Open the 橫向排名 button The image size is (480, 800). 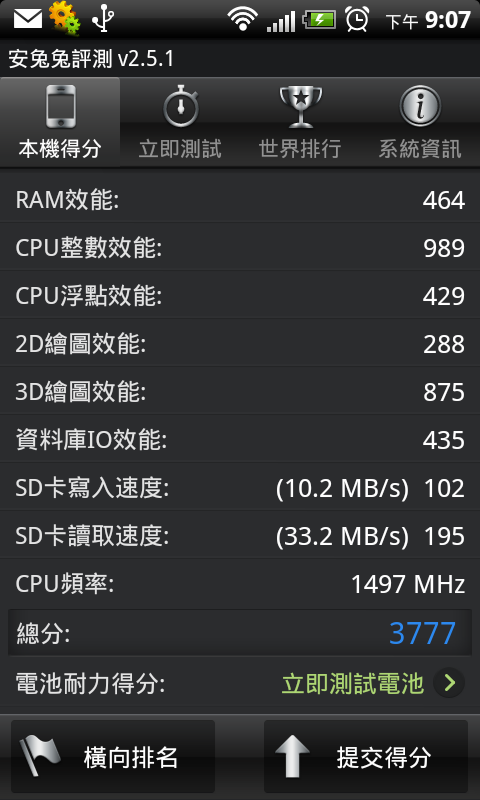[113, 756]
